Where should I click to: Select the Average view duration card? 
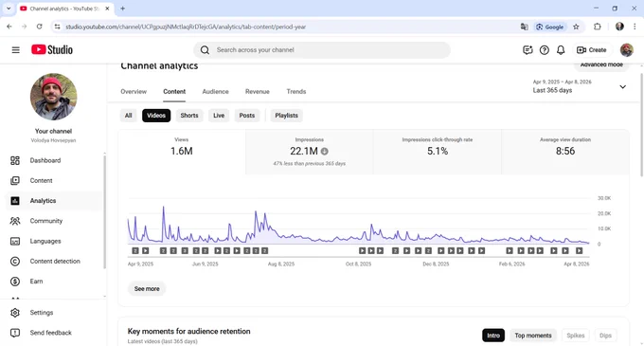coord(565,152)
